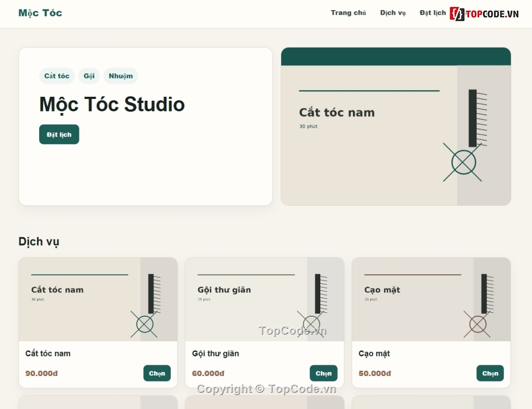Open the Gội thư giãn service card image

[265, 299]
